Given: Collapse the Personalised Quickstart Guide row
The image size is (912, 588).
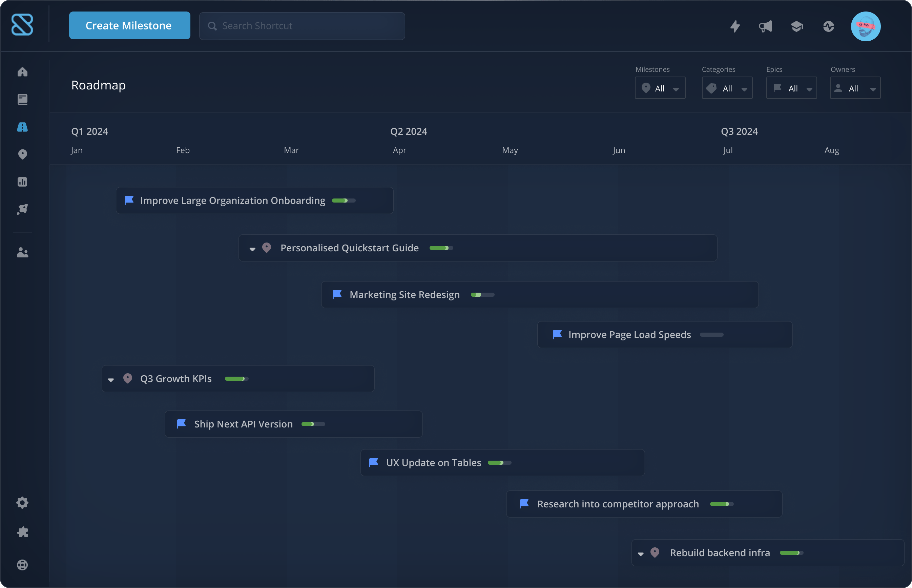Looking at the screenshot, I should 253,248.
